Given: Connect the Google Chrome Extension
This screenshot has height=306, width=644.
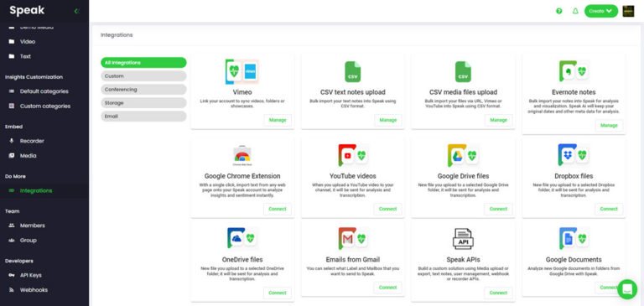Looking at the screenshot, I should (x=278, y=209).
